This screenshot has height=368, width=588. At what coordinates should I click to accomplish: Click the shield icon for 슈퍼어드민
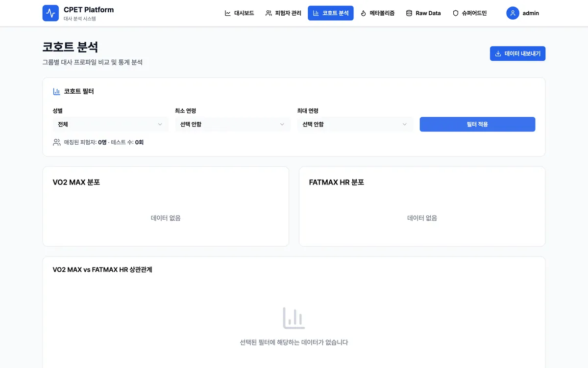pos(455,13)
